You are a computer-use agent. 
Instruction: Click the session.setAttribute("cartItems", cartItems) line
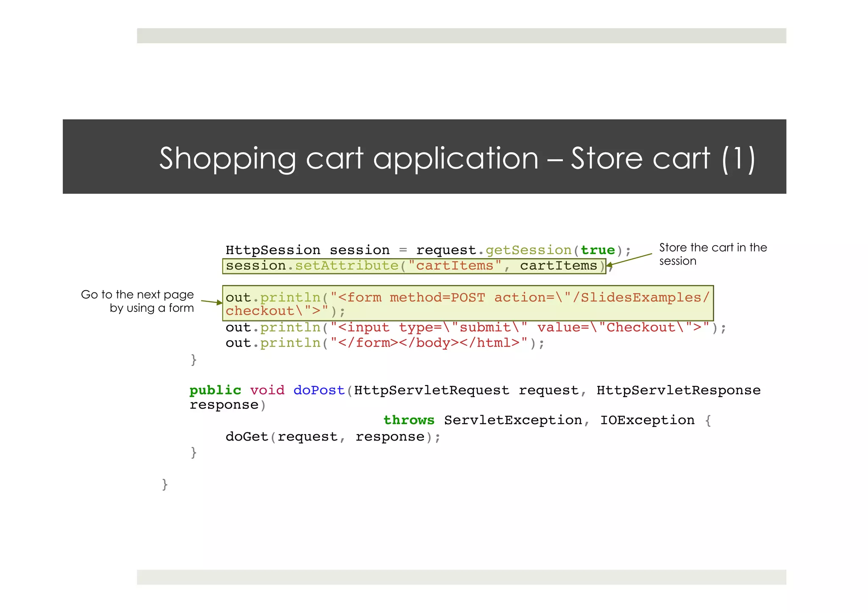[415, 266]
